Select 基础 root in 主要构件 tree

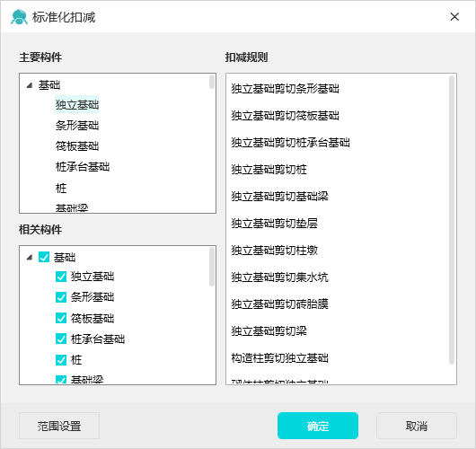pyautogui.click(x=49, y=85)
